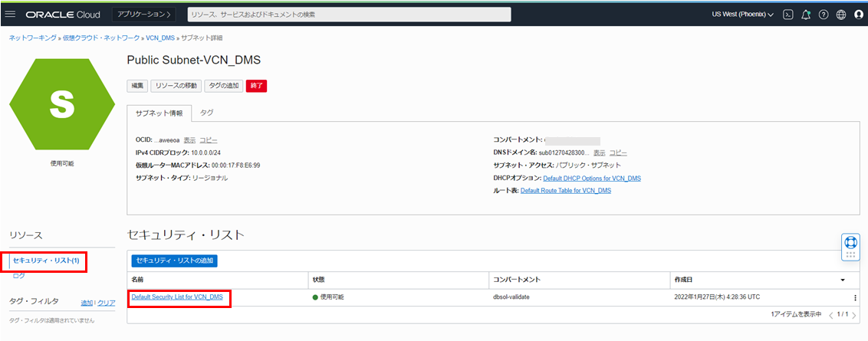Select セキュリティ・リスト(1) in resources
This screenshot has width=868, height=341.
tap(46, 261)
